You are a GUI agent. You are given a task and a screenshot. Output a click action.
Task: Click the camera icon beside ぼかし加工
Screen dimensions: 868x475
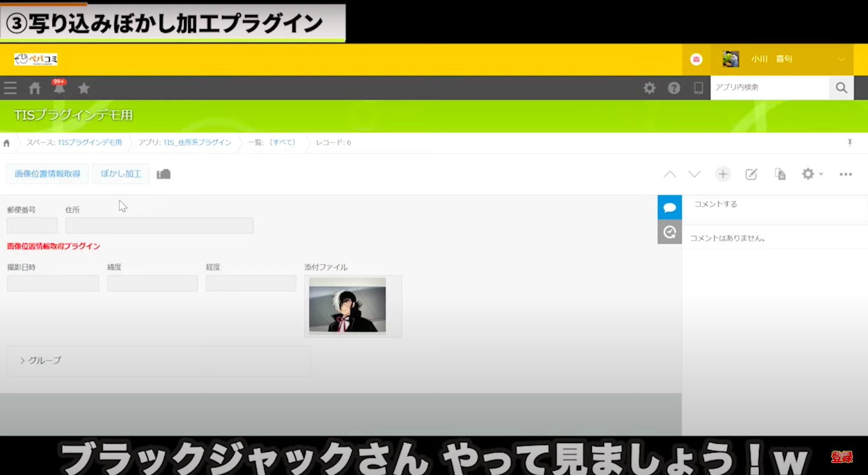pos(163,174)
